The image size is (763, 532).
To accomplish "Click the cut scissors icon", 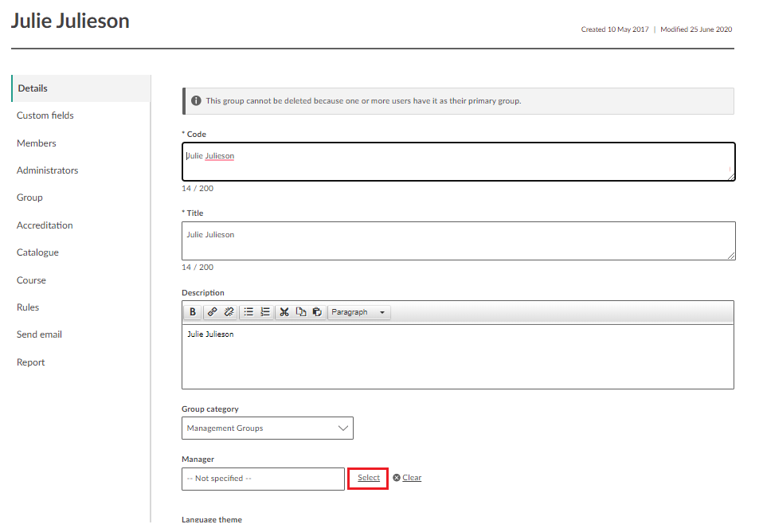I will (x=284, y=312).
